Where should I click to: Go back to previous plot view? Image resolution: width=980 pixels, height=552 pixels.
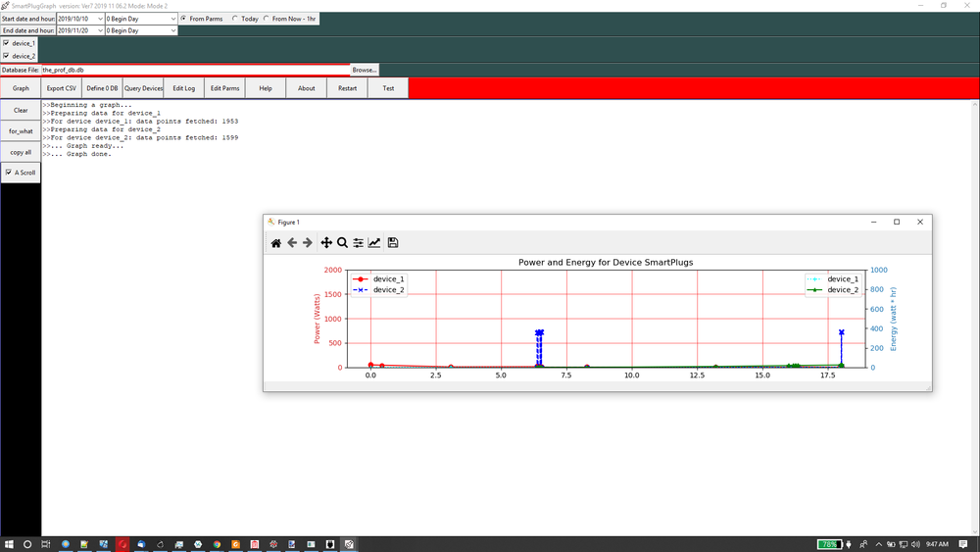click(292, 243)
